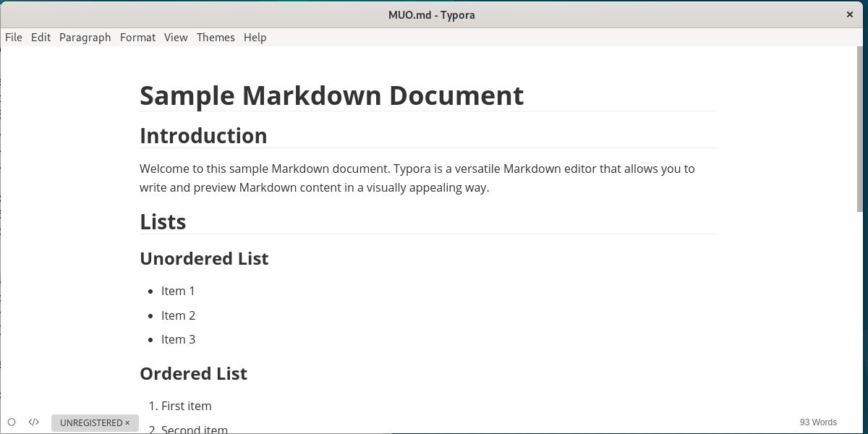Open the View menu
868x434 pixels.
coord(176,37)
